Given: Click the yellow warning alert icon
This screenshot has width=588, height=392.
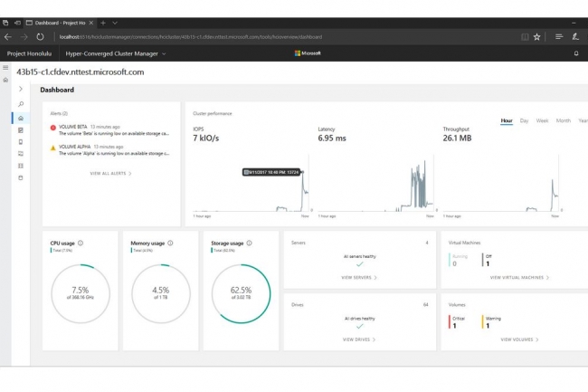Looking at the screenshot, I should pos(53,148).
